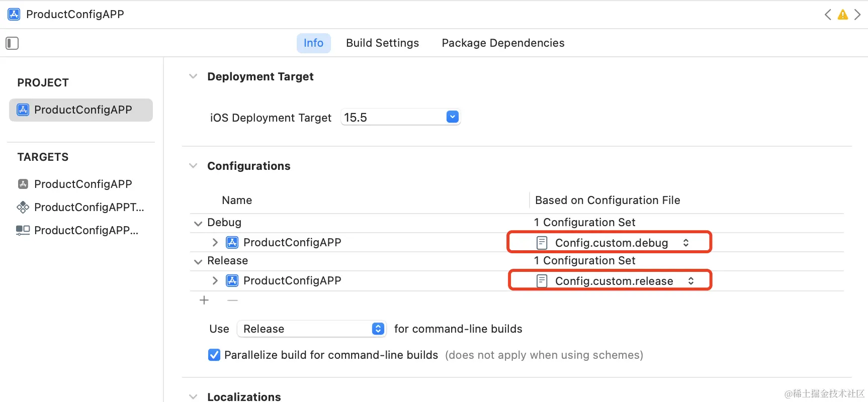868x402 pixels.
Task: Collapse the Deployment Target section
Action: pyautogui.click(x=193, y=76)
